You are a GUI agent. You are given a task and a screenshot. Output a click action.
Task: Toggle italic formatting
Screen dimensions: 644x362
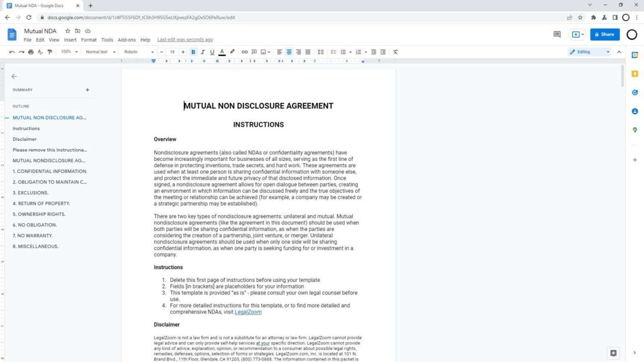(x=203, y=52)
